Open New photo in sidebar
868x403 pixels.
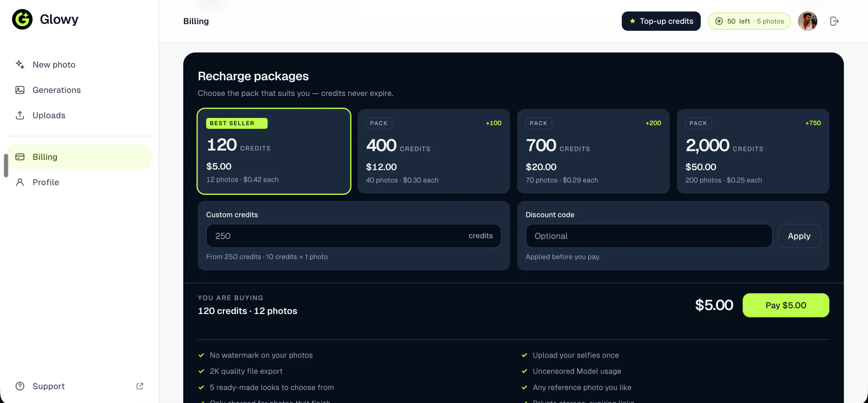79,65
